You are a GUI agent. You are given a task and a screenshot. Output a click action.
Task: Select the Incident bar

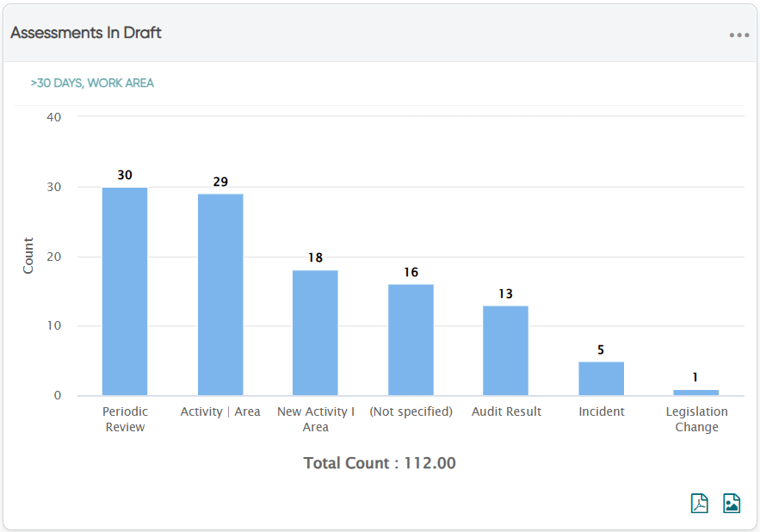601,378
